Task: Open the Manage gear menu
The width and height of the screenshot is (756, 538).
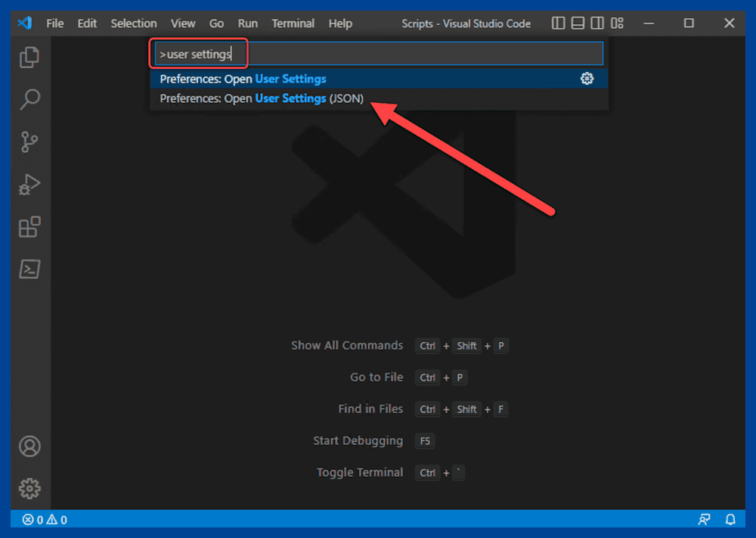Action: tap(29, 488)
